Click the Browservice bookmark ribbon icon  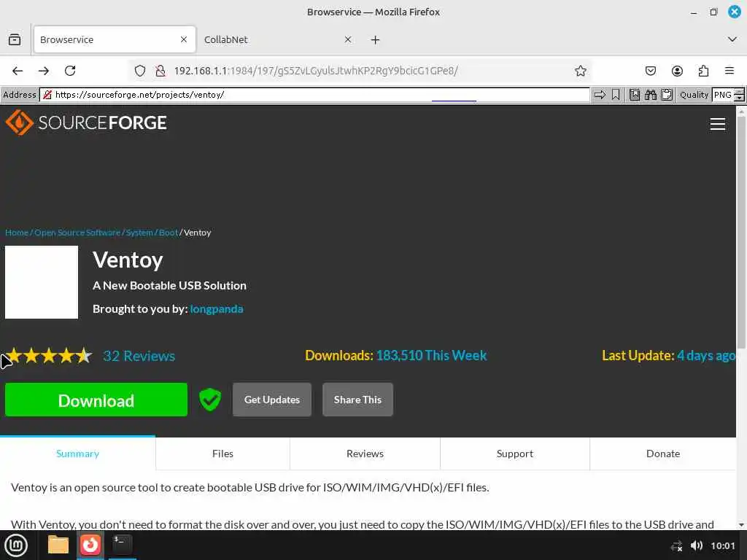click(616, 95)
